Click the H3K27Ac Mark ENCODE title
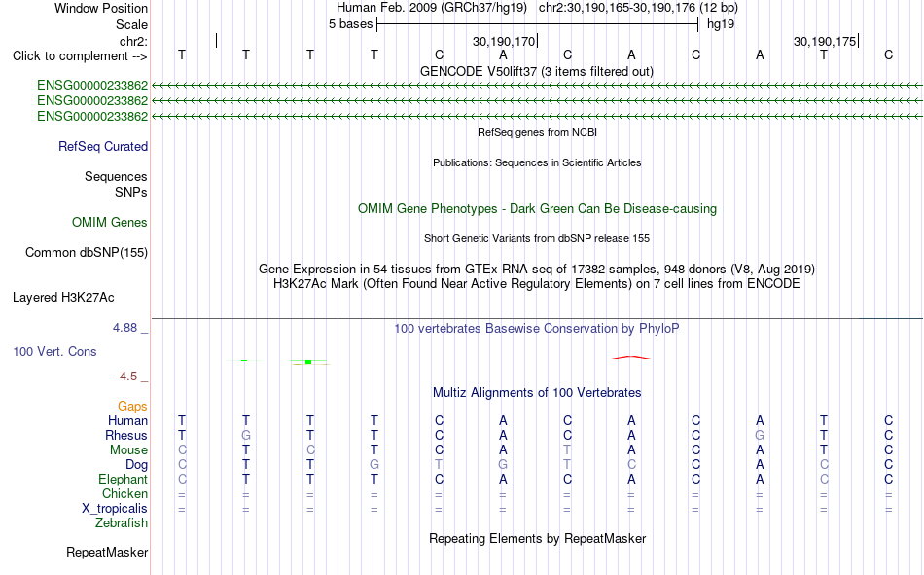The height and width of the screenshot is (575, 924). tap(537, 284)
